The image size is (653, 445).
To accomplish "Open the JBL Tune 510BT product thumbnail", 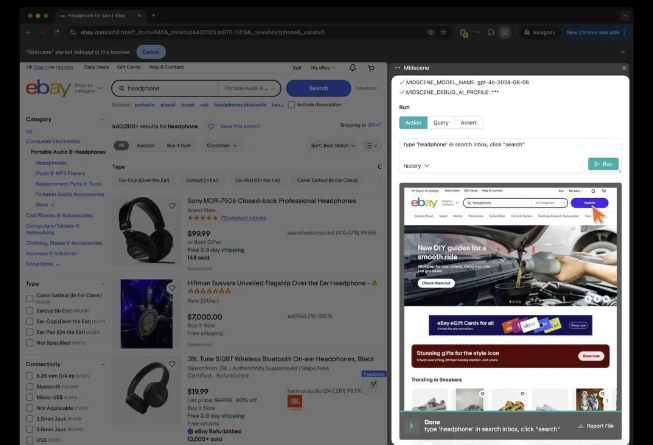I will pos(146,389).
